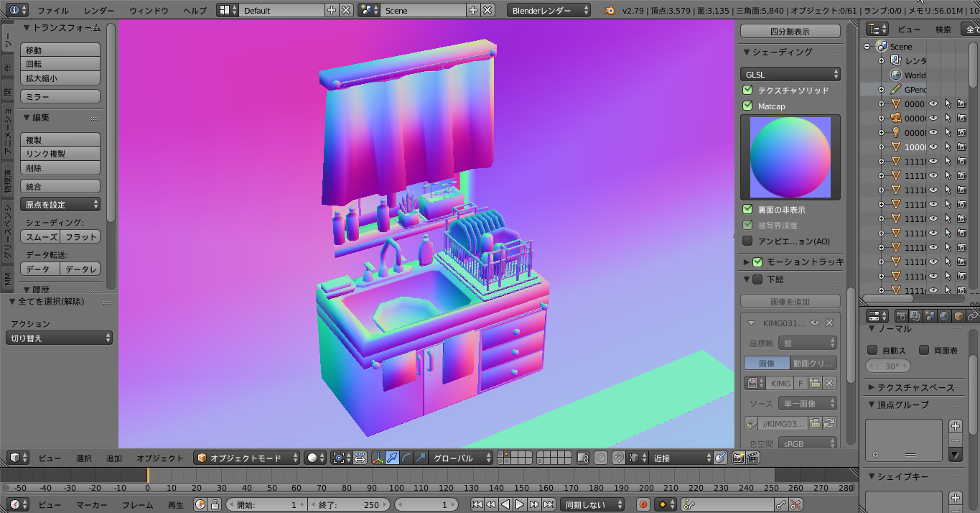
Task: Click the proportional editing circle icon
Action: tap(601, 458)
